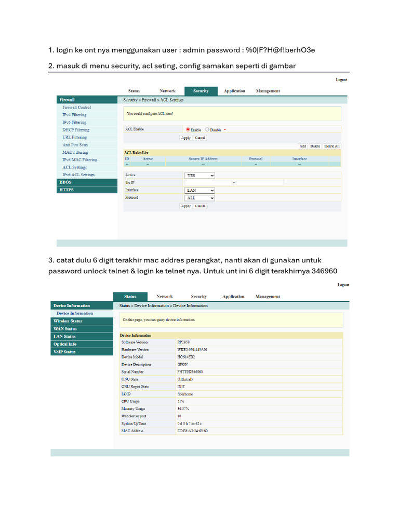Open IPv4 Filtering in the sidebar
The width and height of the screenshot is (399, 532).
click(x=74, y=115)
